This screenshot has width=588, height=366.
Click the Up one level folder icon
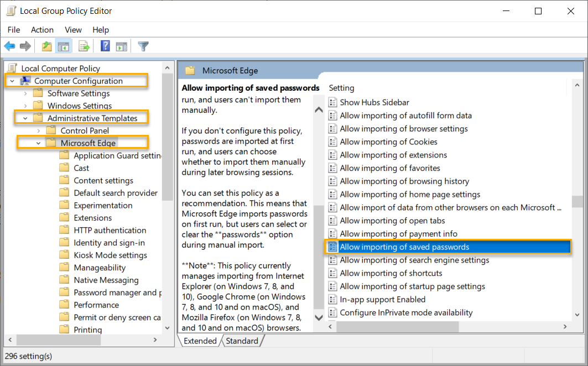point(46,46)
